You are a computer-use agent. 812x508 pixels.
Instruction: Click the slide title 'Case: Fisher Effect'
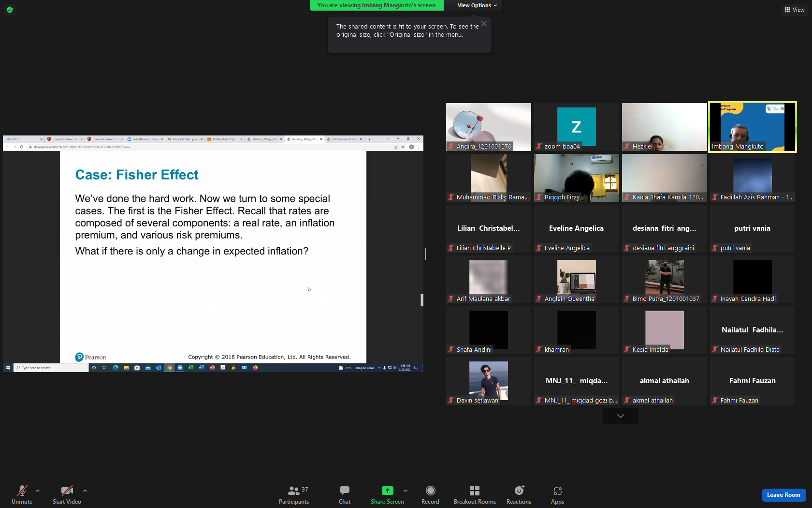137,175
